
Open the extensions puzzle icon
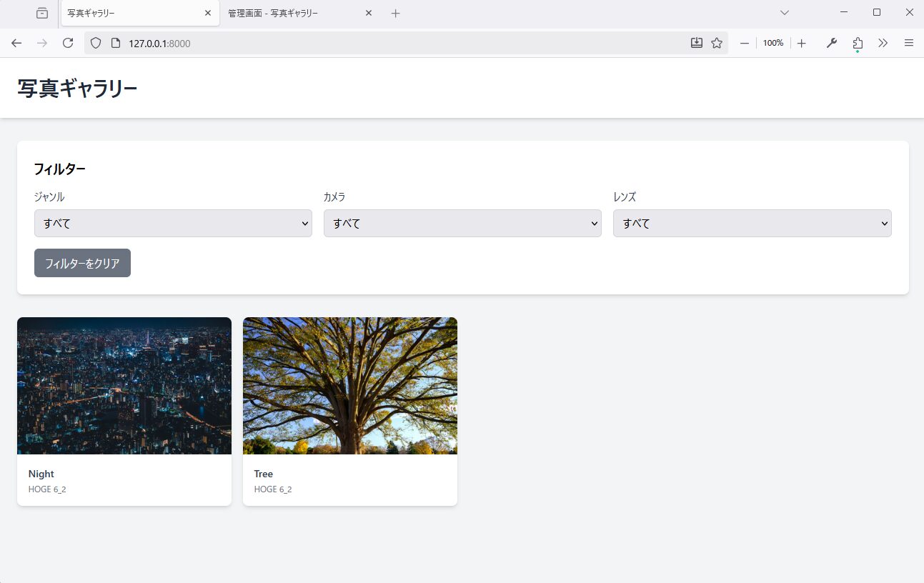point(858,43)
